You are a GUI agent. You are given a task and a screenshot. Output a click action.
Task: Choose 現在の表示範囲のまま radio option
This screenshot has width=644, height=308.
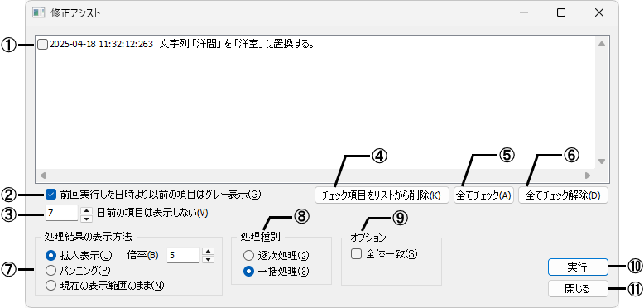(x=51, y=285)
